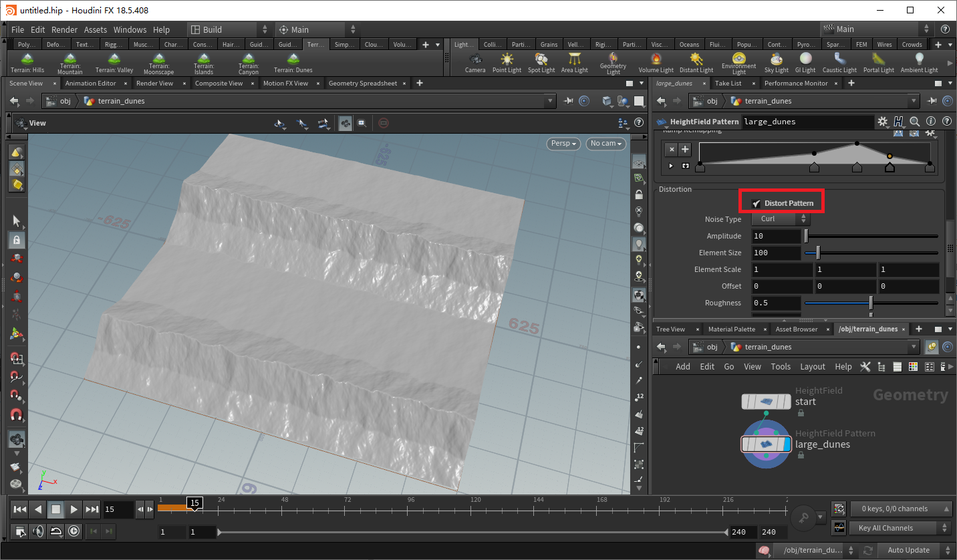Add a Caustic Light from the shelf
Image resolution: width=957 pixels, height=560 pixels.
coord(839,63)
